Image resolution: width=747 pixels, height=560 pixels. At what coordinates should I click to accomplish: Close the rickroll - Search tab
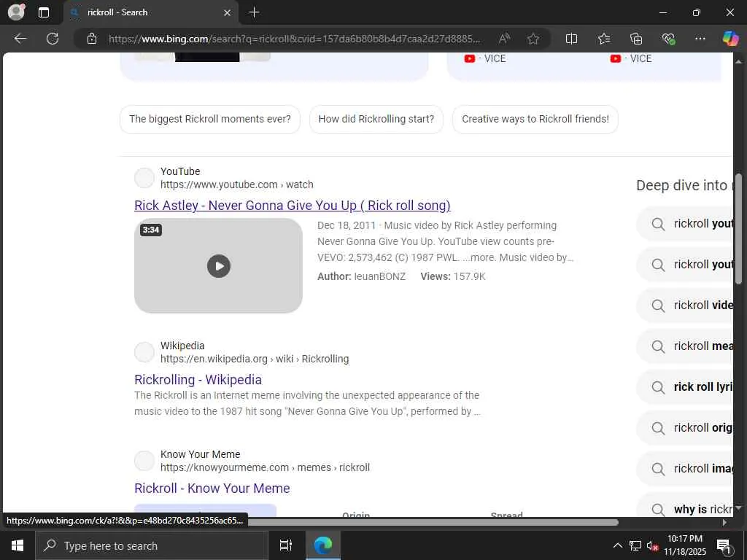coord(228,12)
